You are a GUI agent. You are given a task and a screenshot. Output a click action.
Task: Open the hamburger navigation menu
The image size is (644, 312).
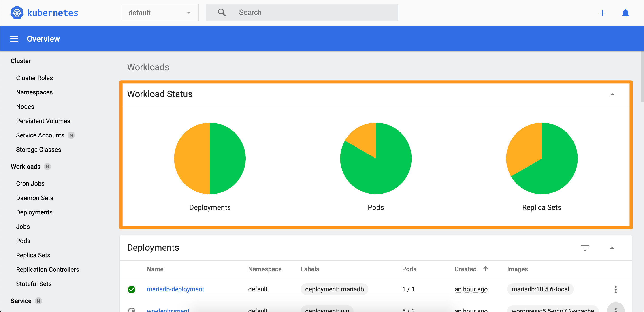14,39
